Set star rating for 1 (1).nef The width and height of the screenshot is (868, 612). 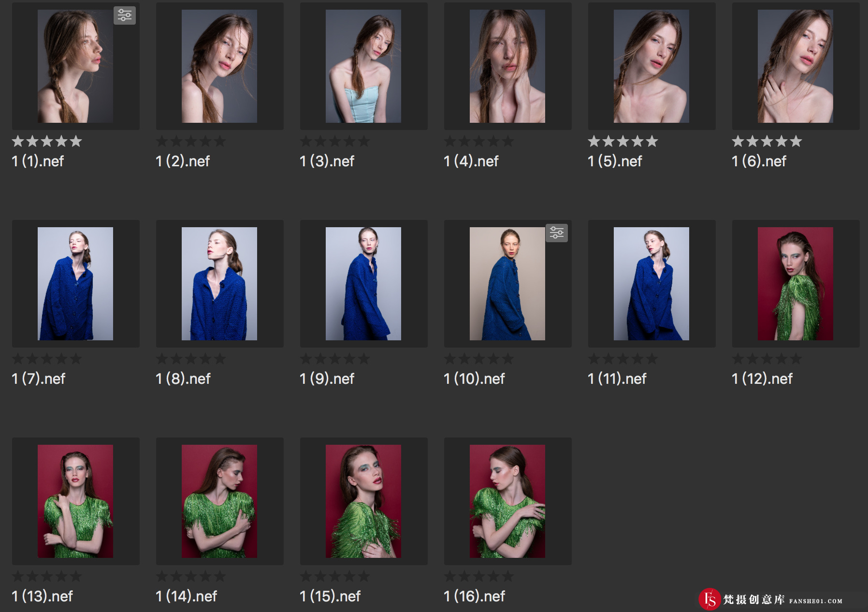coord(47,141)
